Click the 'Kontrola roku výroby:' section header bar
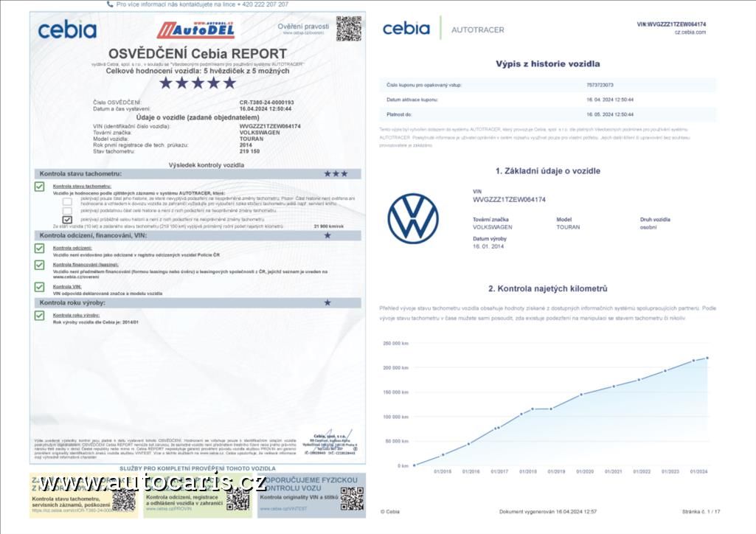 tap(198, 302)
